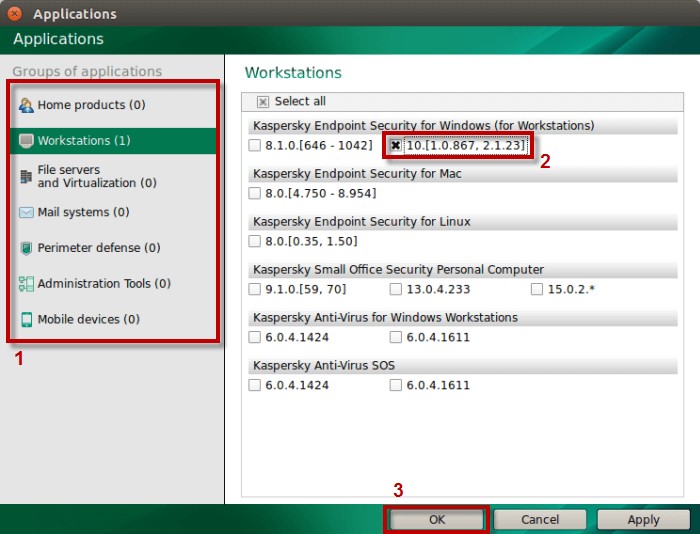Viewport: 700px width, 534px height.
Task: Enable the 8.1.0.[646 - 1042] checkbox
Action: click(x=255, y=146)
